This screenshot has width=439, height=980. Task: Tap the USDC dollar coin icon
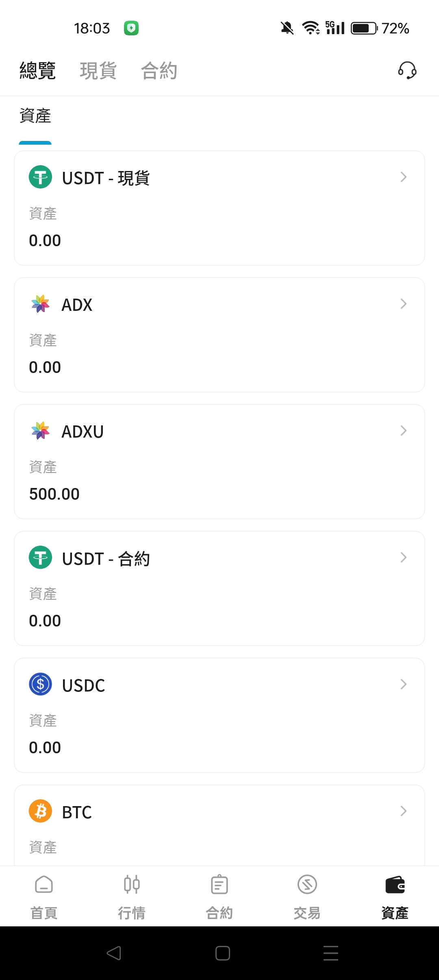(40, 684)
